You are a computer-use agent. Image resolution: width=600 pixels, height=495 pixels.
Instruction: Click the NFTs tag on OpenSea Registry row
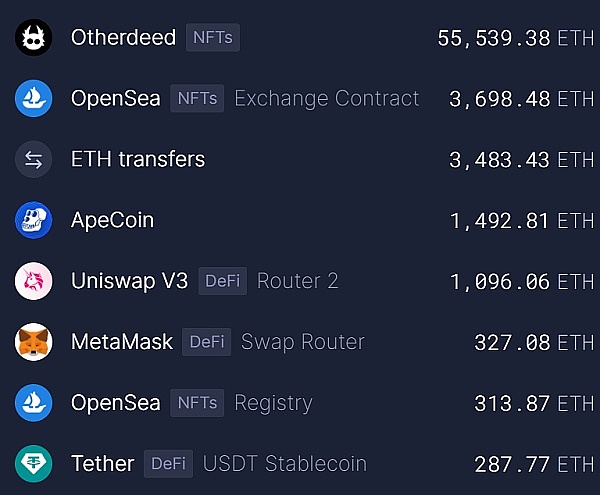click(x=197, y=403)
